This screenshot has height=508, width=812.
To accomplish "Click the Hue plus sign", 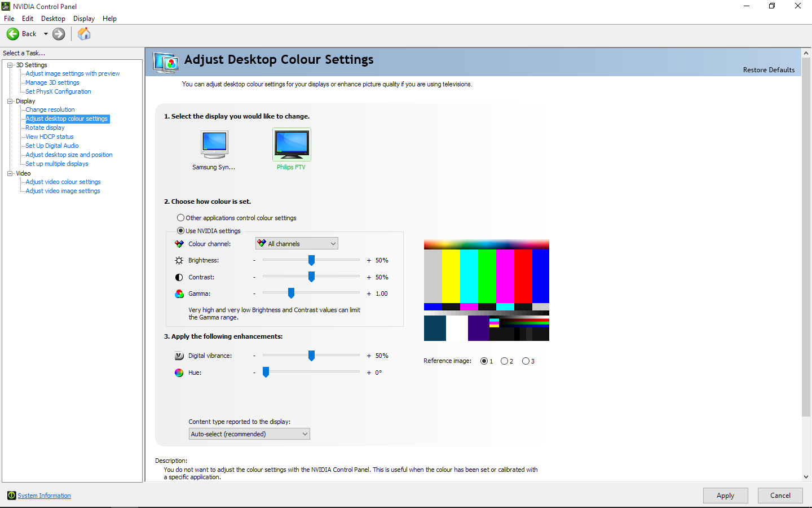I will (369, 373).
